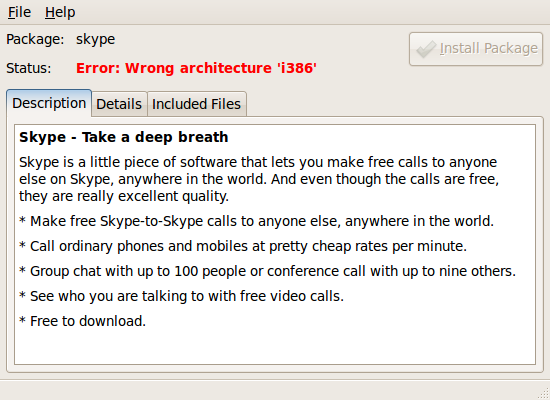
Task: Click the Group chat with up to 100 line
Action: tap(267, 271)
